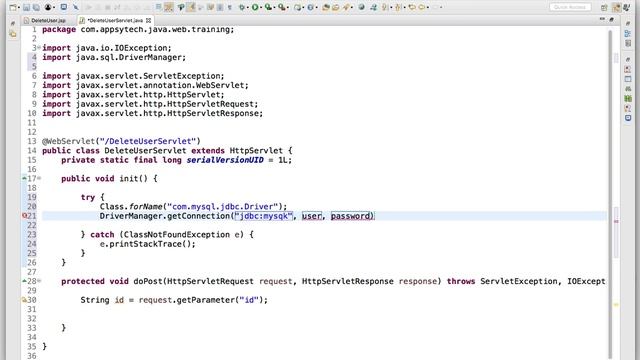Click the External Tools run icon
Screen dimensions: 640x360
(x=282, y=7)
